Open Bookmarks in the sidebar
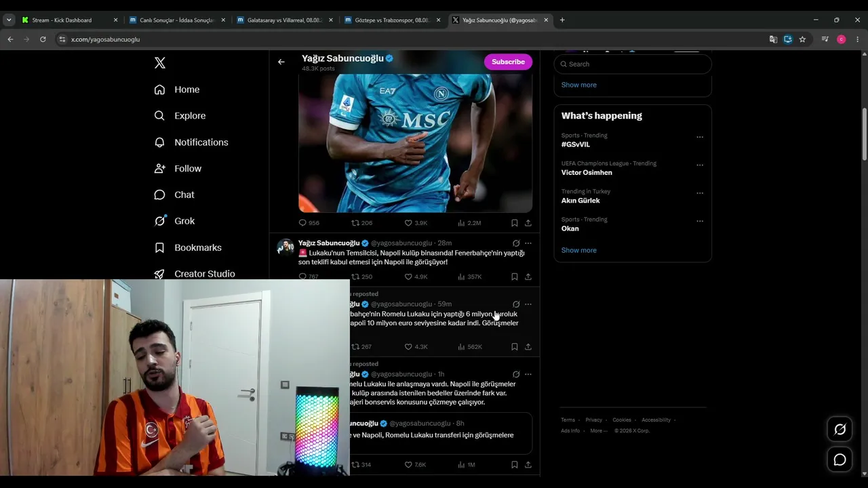 point(188,247)
